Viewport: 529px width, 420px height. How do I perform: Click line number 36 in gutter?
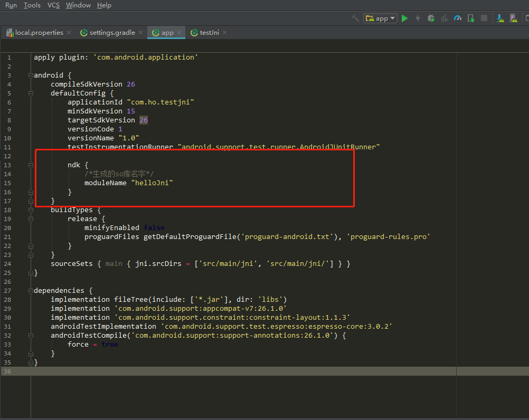point(7,371)
